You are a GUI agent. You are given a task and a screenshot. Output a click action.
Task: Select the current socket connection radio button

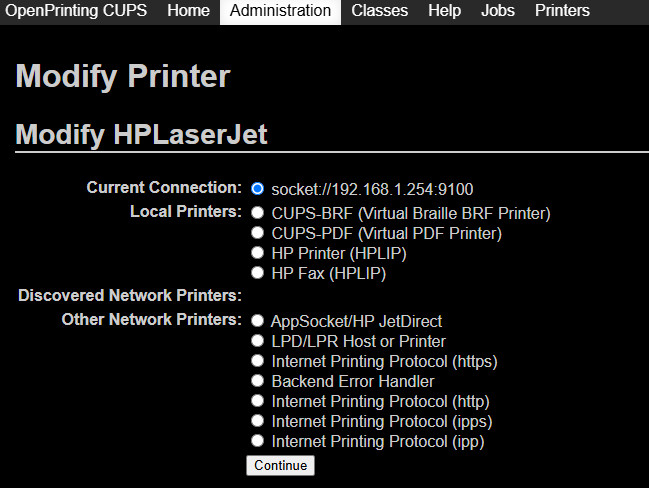point(258,188)
